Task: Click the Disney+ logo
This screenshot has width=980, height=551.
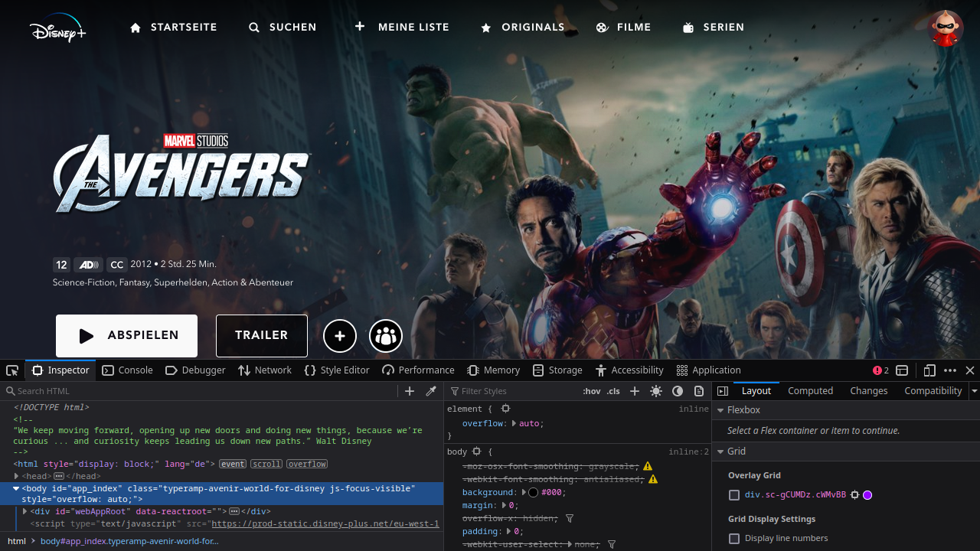Action: pos(58,30)
